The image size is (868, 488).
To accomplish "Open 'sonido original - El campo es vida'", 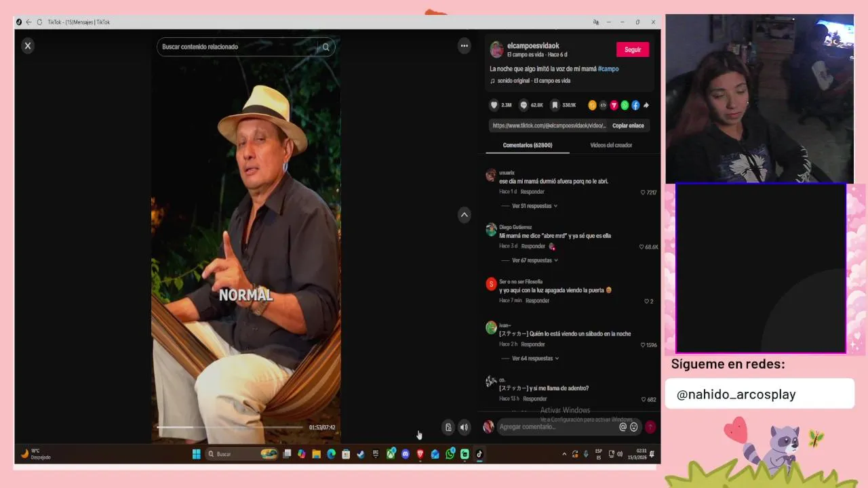I will coord(534,81).
